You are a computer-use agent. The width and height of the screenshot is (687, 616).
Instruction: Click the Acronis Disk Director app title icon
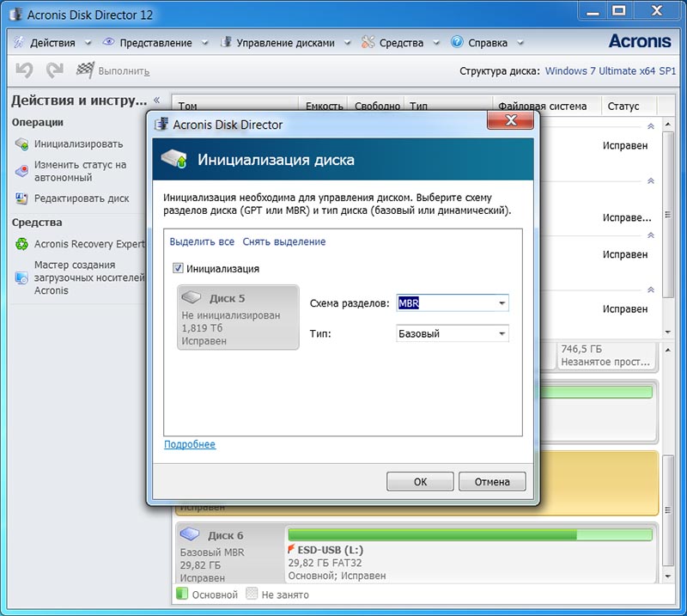pyautogui.click(x=16, y=15)
